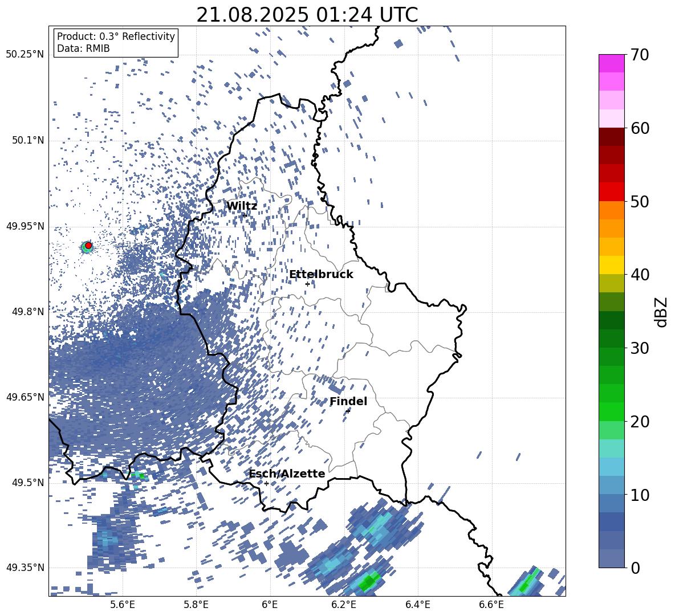675x616 pixels.
Task: Click the cross marker at Findel
Action: [348, 411]
